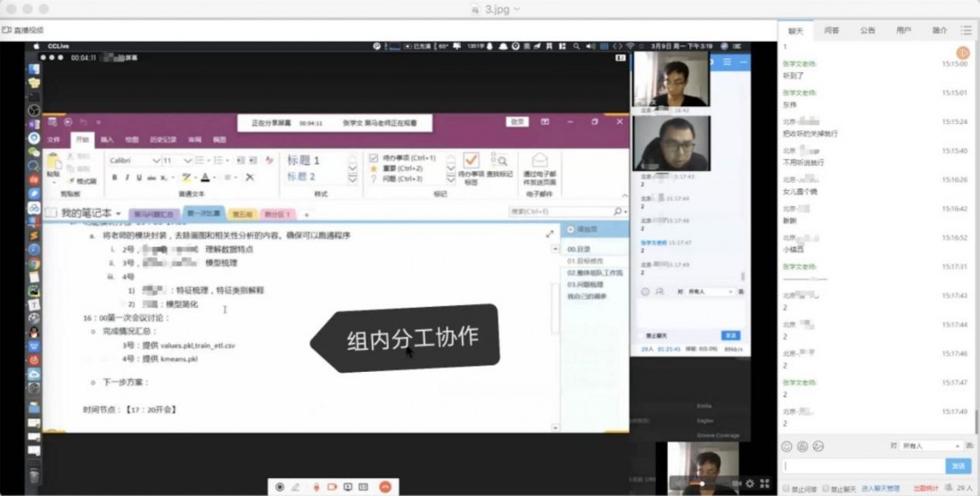Screen dimensions: 980x496
Task: Click the fullscreen icon on the video
Action: coord(763,484)
